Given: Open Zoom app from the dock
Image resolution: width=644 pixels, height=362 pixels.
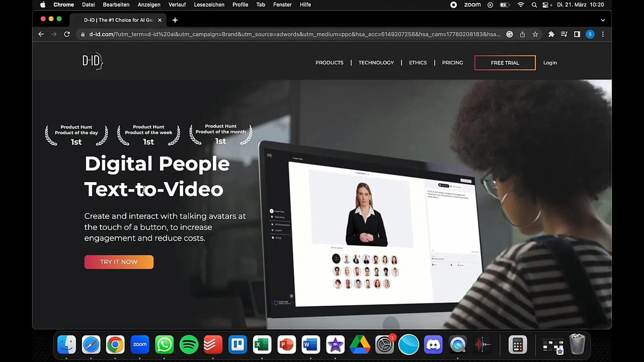Looking at the screenshot, I should point(140,344).
